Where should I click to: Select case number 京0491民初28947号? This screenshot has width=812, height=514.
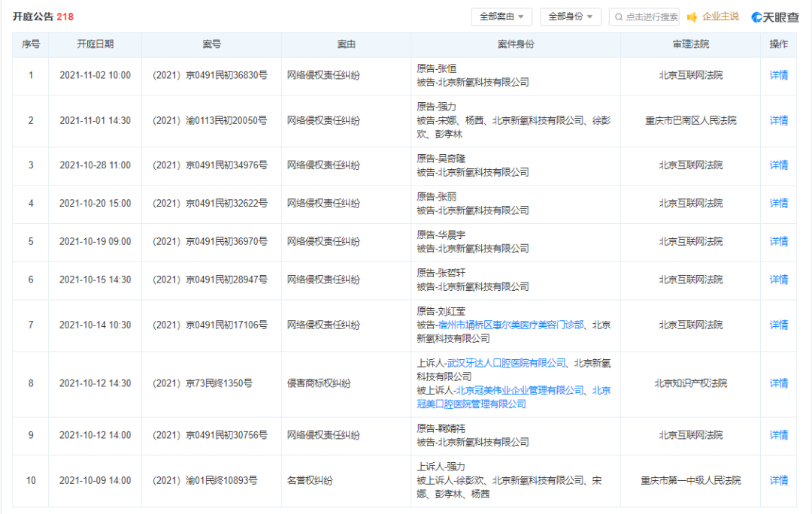(x=210, y=280)
